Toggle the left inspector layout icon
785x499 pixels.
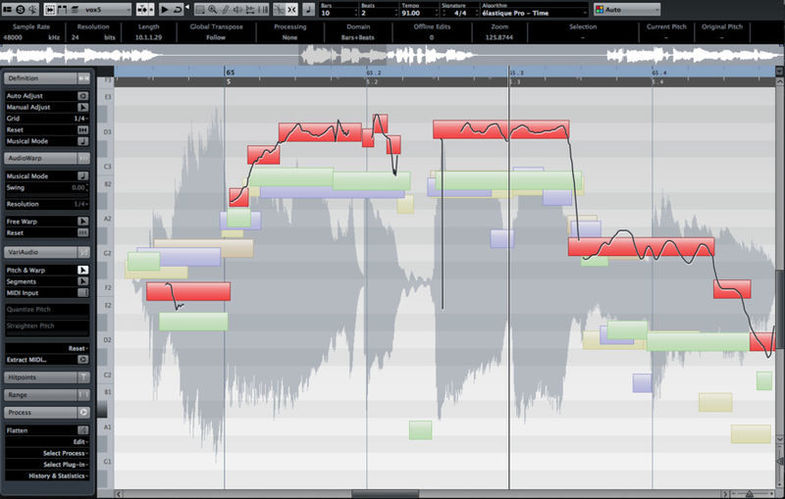8,9
